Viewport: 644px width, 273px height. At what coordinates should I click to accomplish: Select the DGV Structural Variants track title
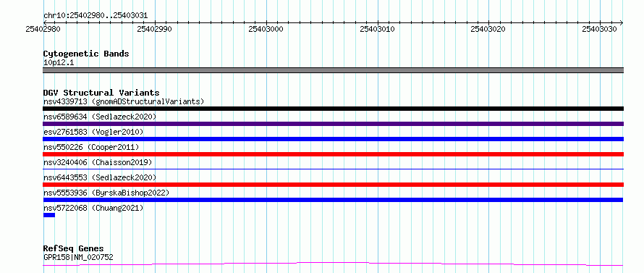tap(101, 93)
